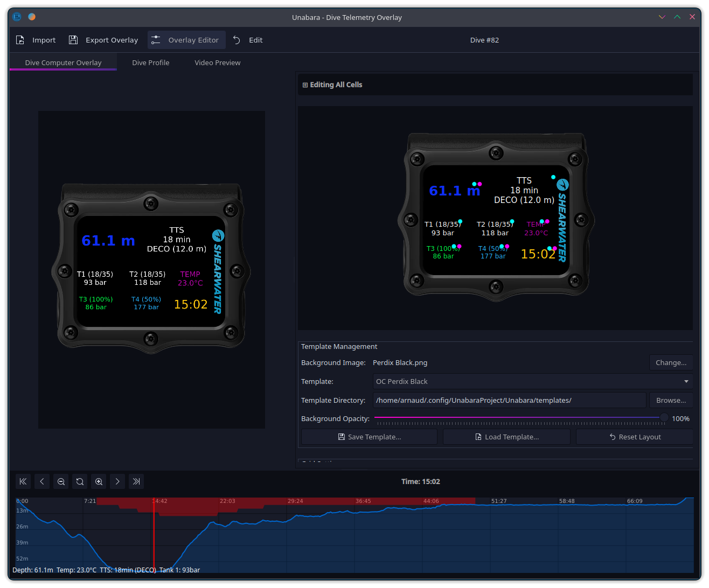Open the Edit menu button

click(248, 40)
